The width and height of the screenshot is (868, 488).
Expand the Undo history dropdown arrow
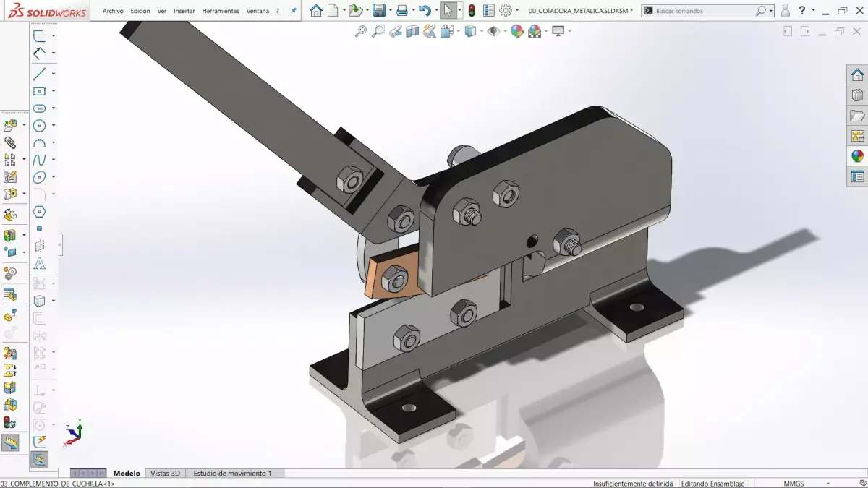coord(436,11)
